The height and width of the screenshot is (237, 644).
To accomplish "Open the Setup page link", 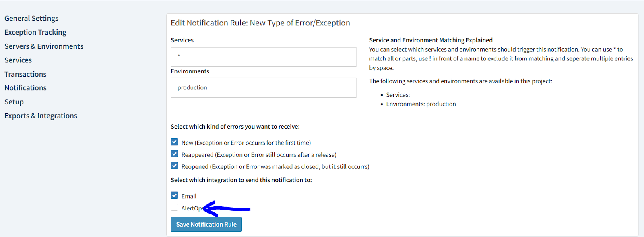I will 14,102.
